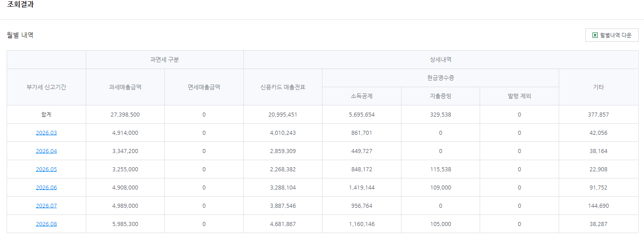Click the 4,908,000 cell for 2026.06
This screenshot has width=644, height=238.
click(125, 187)
